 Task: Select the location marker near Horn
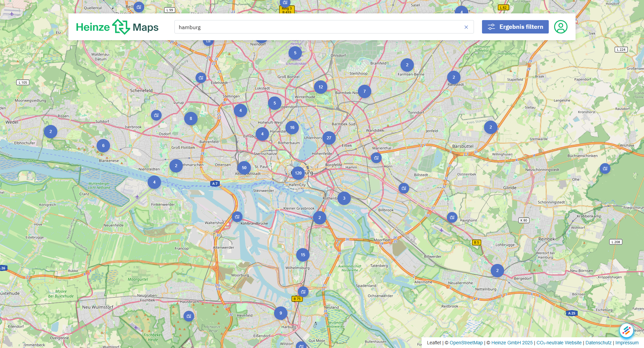pyautogui.click(x=376, y=158)
